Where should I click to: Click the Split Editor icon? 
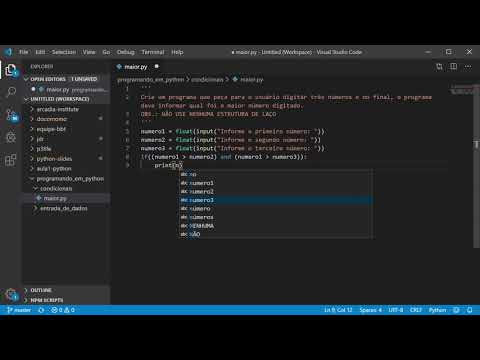[454, 66]
